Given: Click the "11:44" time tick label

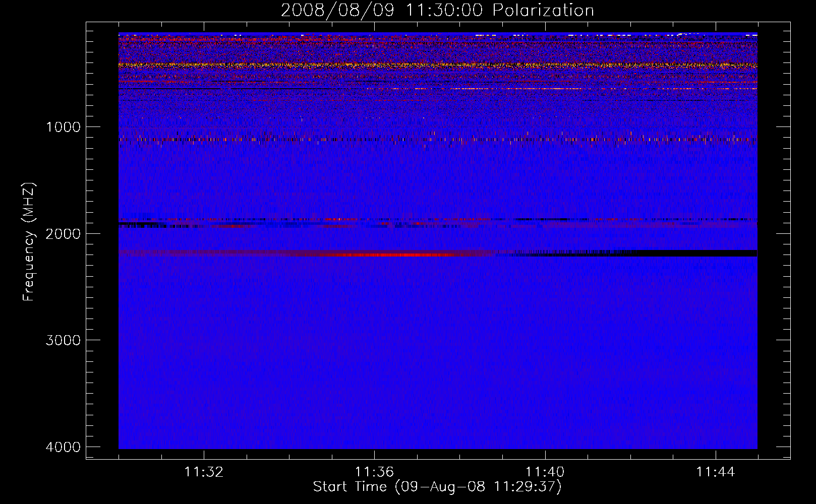Looking at the screenshot, I should click(716, 472).
